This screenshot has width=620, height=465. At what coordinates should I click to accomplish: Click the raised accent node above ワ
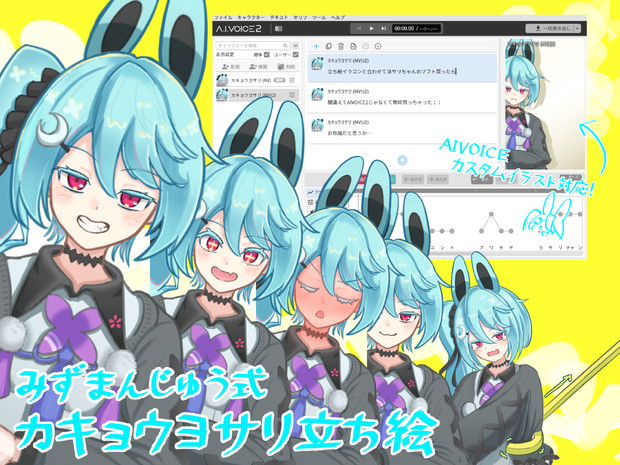coord(491,214)
